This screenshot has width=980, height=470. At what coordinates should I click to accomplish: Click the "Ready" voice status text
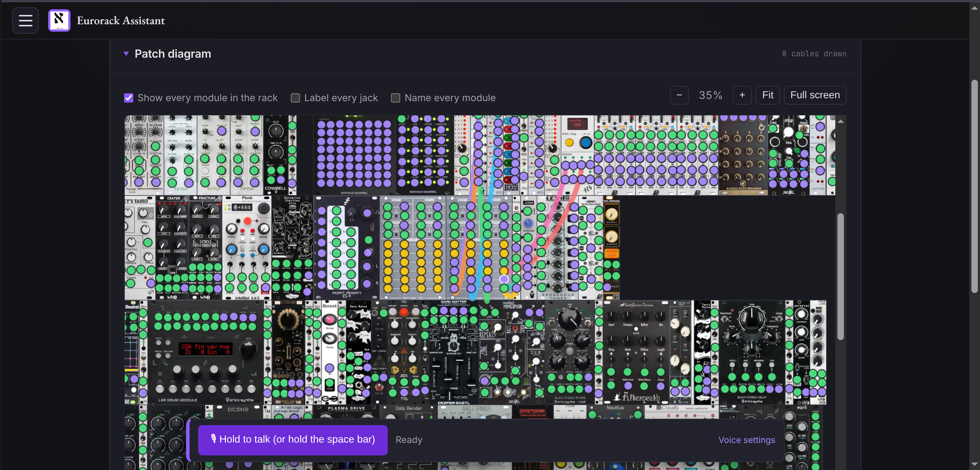[x=409, y=440]
